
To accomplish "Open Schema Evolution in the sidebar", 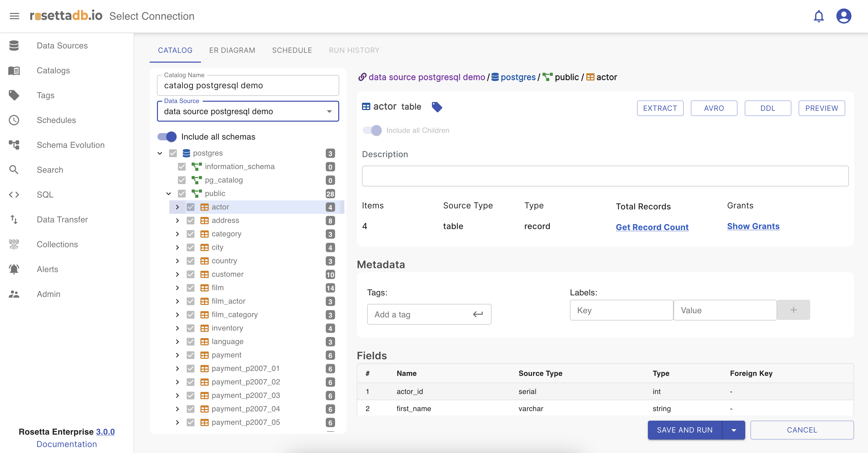I will click(x=70, y=145).
